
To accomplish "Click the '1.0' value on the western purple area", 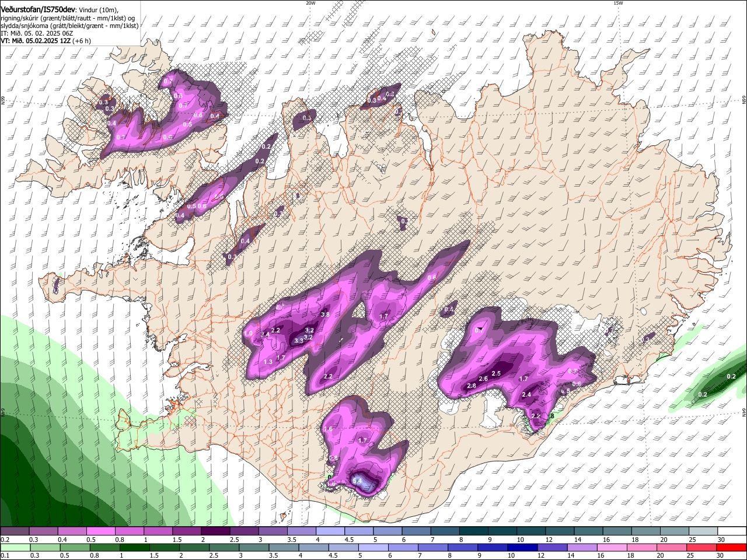I will [x=248, y=334].
